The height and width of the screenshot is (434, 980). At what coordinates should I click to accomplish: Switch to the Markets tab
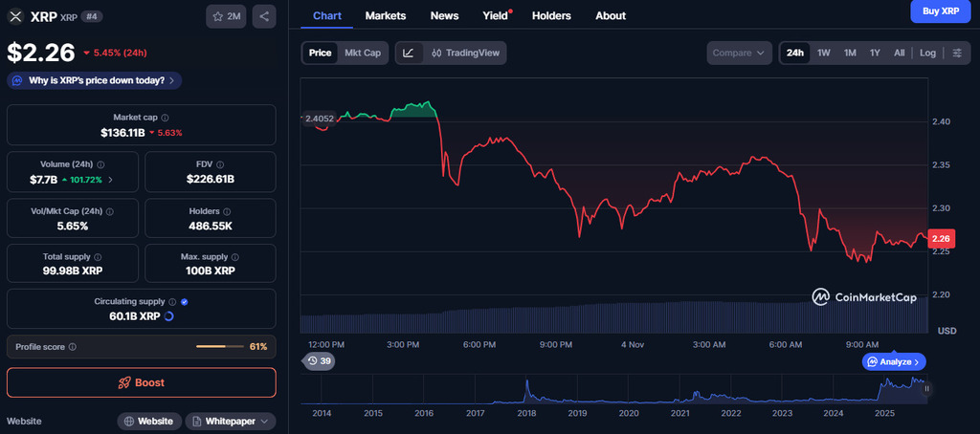[386, 15]
